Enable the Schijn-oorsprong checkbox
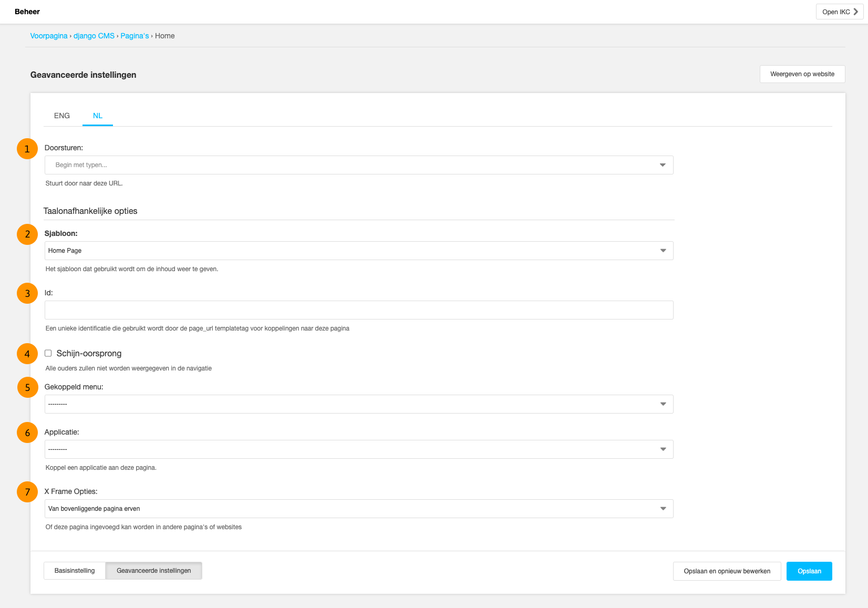The height and width of the screenshot is (608, 868). (48, 353)
